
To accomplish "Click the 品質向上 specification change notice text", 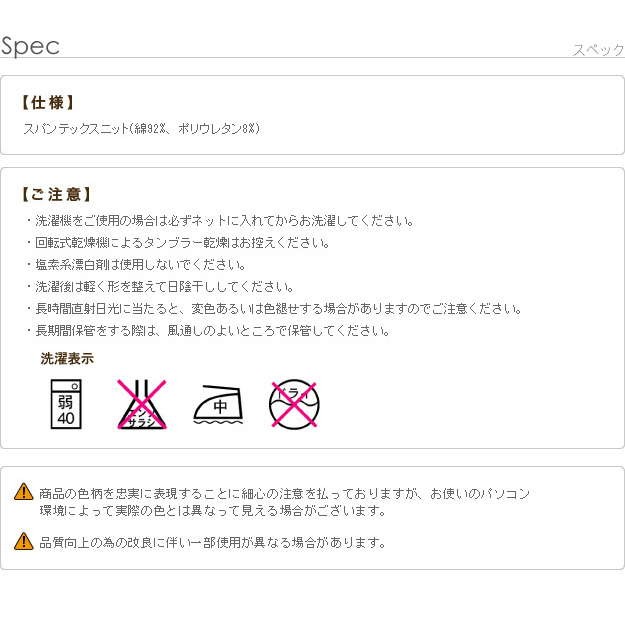I will 212,543.
